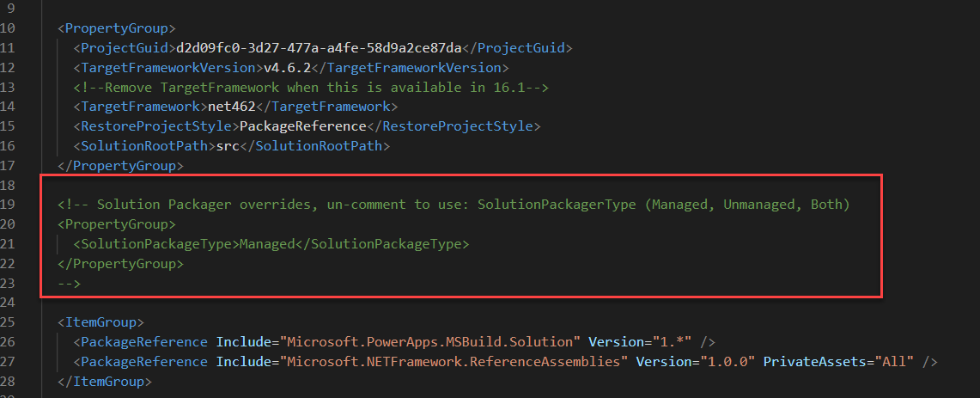Click the src value in SolutionRootPath
Screen dimensions: 980x398
[228, 146]
